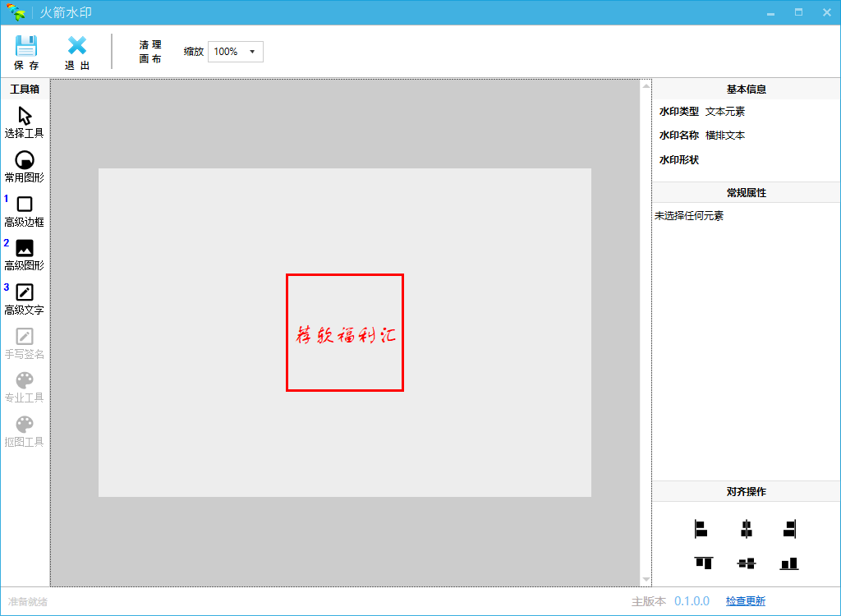Align elements to vertical middle
841x616 pixels.
[x=746, y=563]
